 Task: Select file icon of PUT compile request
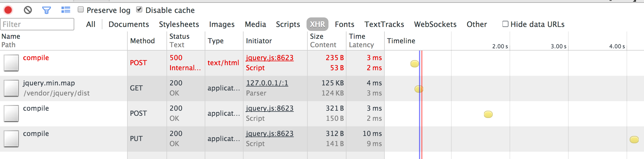[x=11, y=139]
